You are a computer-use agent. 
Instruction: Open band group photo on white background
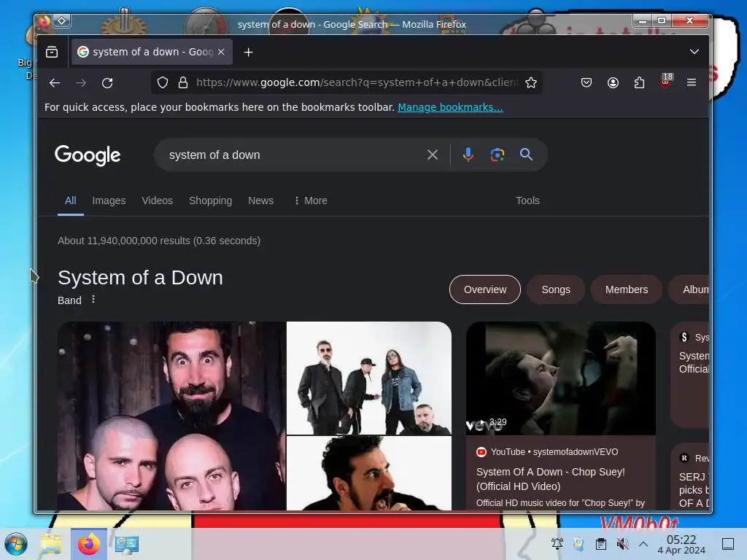(x=369, y=378)
